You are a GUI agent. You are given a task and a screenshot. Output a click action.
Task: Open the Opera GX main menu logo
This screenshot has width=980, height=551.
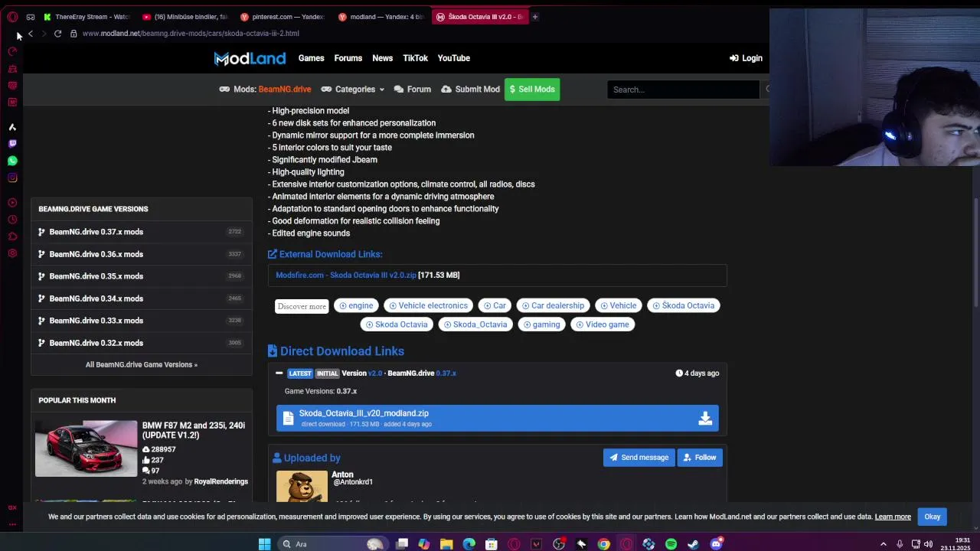pos(12,16)
